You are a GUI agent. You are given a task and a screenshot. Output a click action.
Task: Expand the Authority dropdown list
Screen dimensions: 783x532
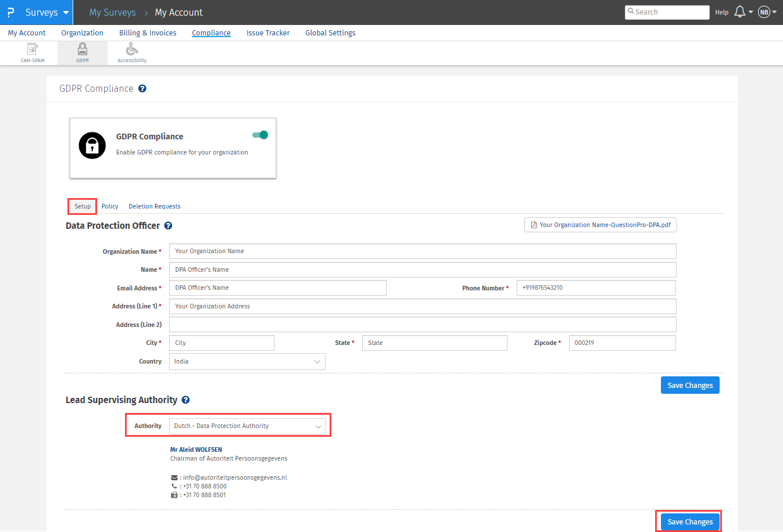point(247,426)
